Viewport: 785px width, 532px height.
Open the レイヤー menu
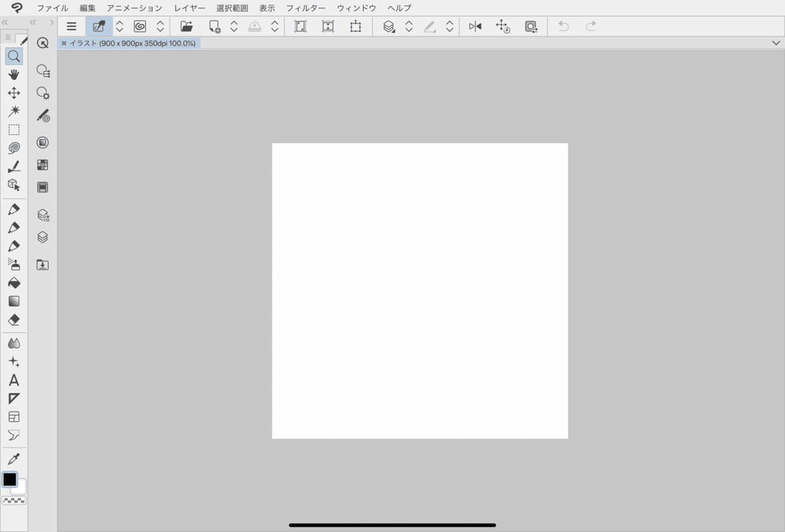[x=190, y=8]
